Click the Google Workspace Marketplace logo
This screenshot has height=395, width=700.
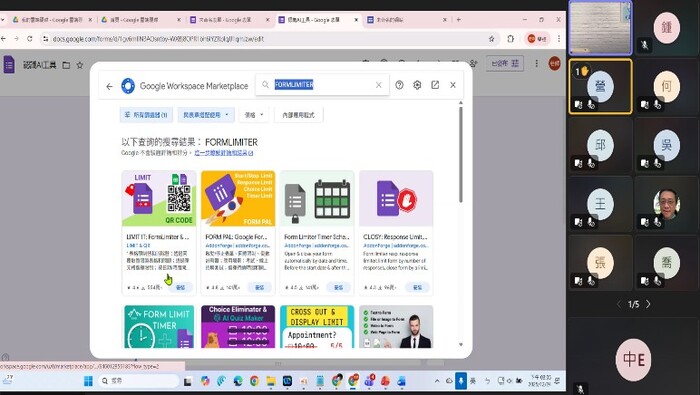point(128,86)
